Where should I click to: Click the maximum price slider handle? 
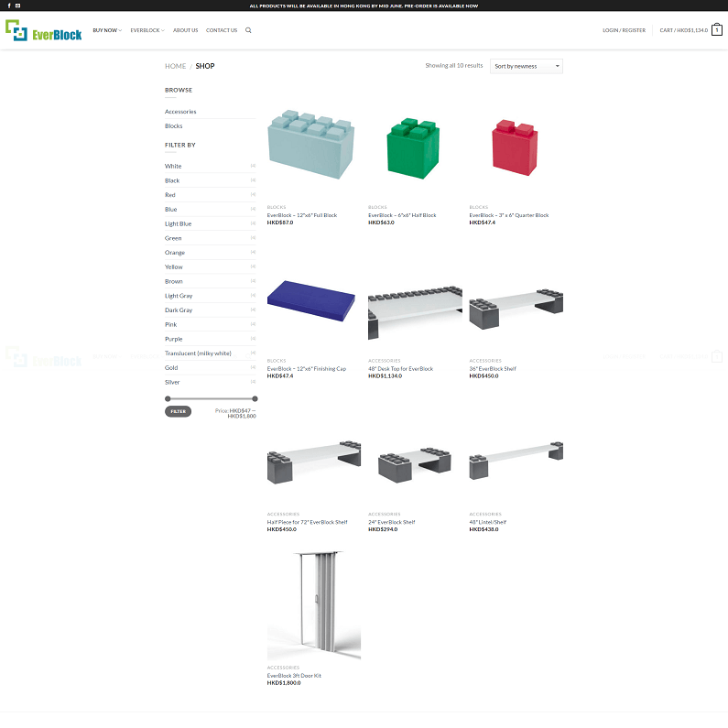[255, 398]
